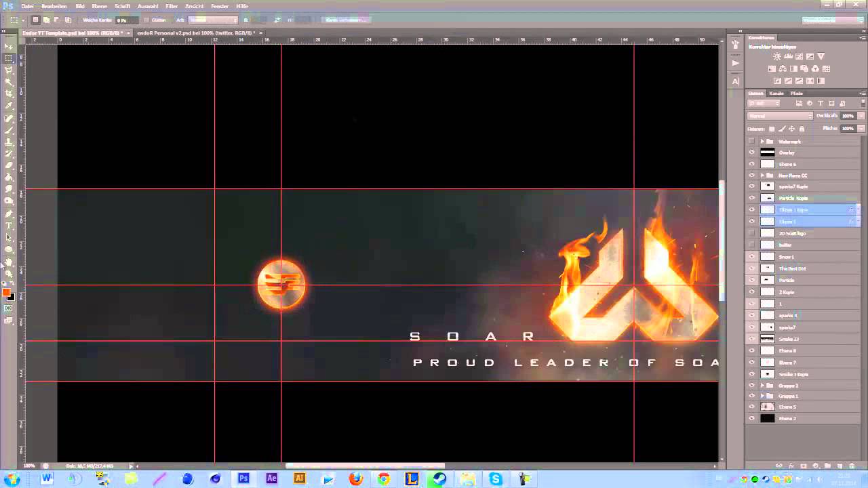Select the Clone Stamp tool
Image resolution: width=868 pixels, height=488 pixels.
9,142
